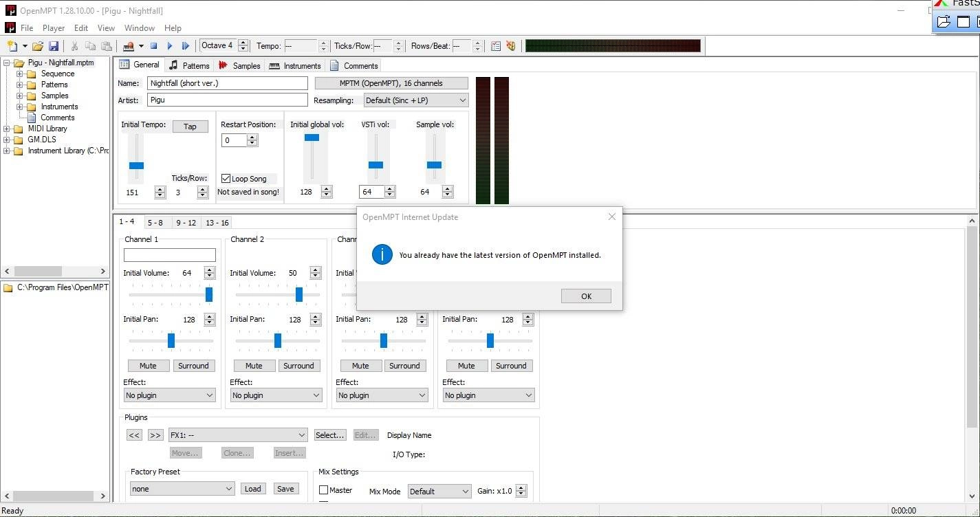This screenshot has width=980, height=517.
Task: Click the Save floppy disk icon
Action: coord(54,46)
